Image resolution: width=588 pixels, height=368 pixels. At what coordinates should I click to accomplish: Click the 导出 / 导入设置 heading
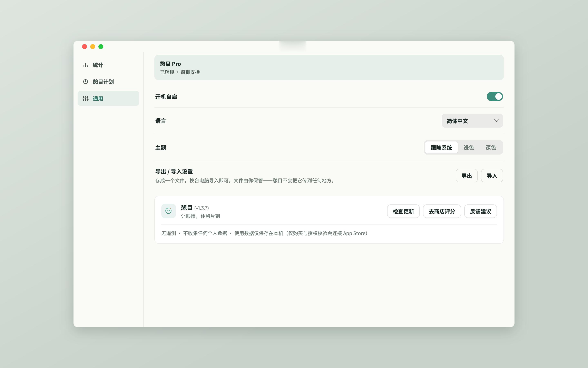174,172
